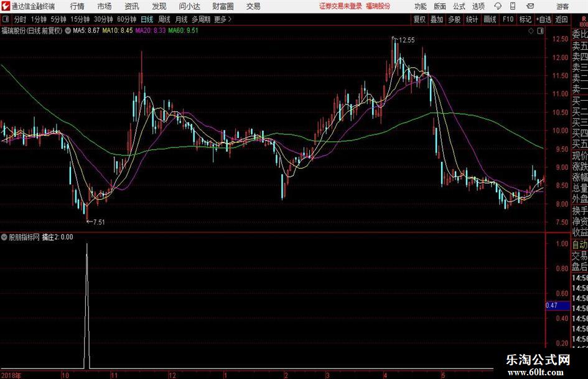The width and height of the screenshot is (588, 379).
Task: Open the 选项 menu
Action: [478, 6]
